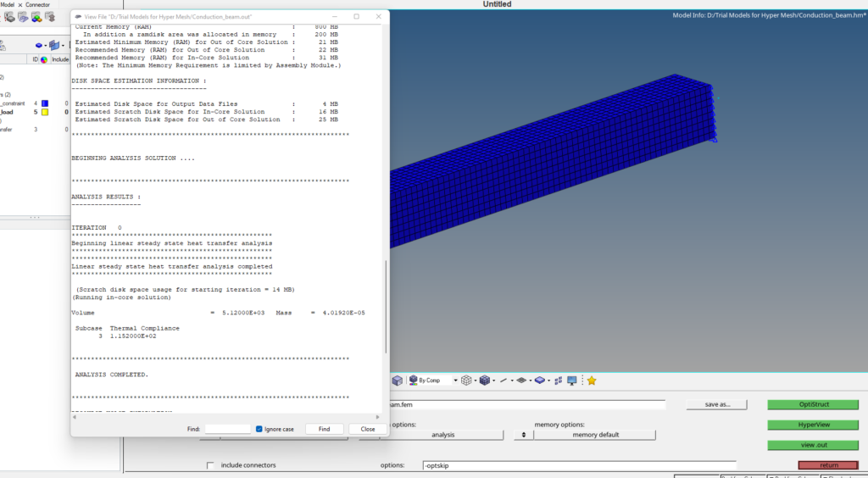868x478 pixels.
Task: Click the save as... button
Action: 717,404
